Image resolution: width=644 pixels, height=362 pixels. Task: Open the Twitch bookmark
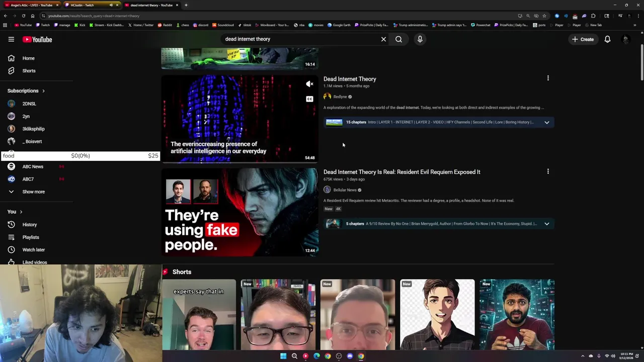(x=43, y=25)
